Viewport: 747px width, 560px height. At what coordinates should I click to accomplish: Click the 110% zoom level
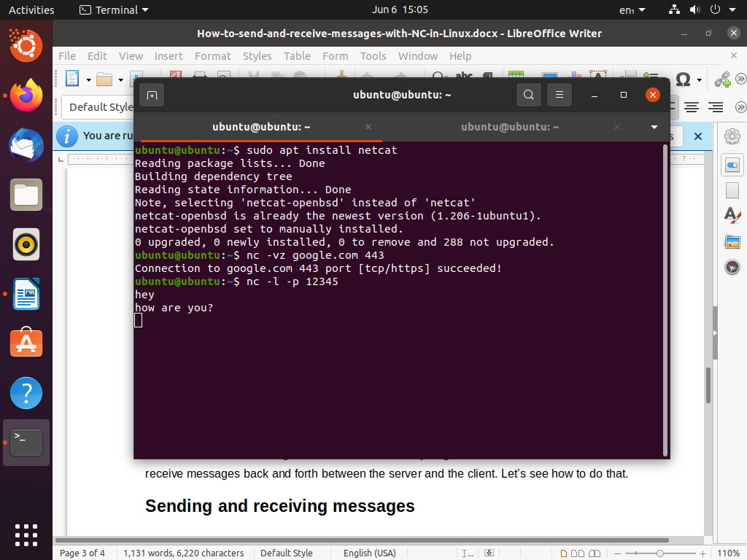[728, 553]
